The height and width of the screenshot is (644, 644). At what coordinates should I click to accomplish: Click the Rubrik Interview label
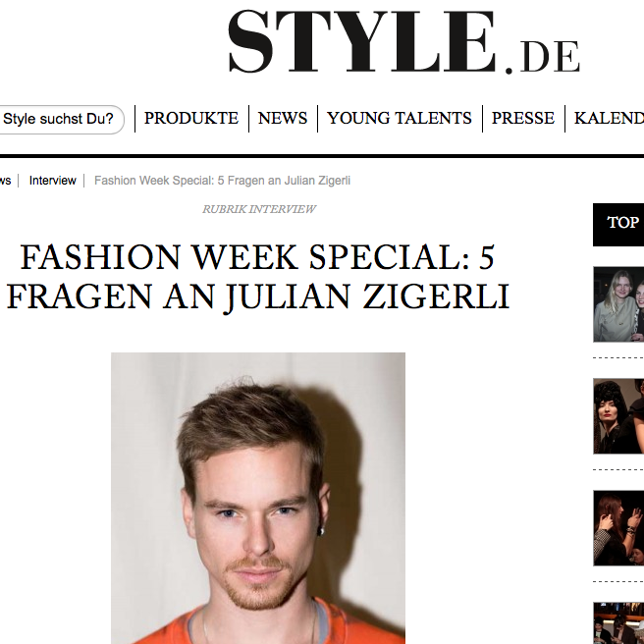click(259, 209)
